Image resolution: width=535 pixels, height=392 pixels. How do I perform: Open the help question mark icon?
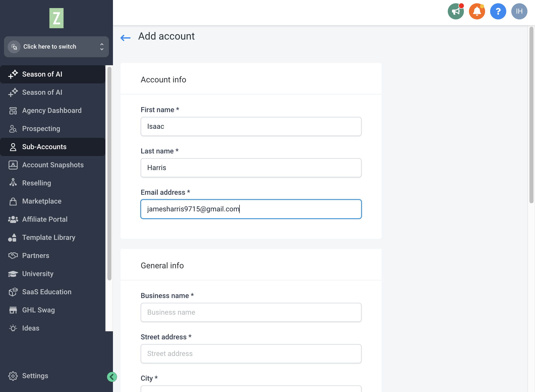click(498, 11)
